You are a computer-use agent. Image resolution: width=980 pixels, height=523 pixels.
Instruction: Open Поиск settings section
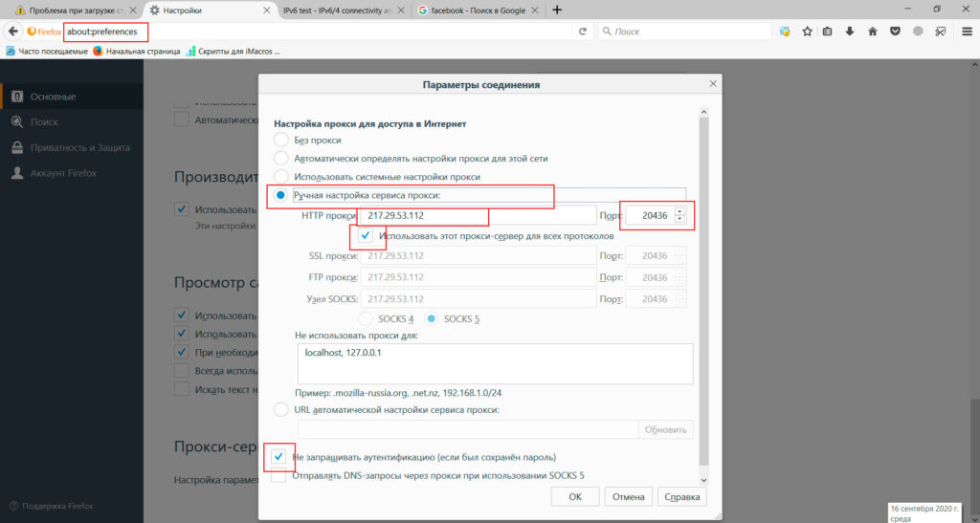[x=72, y=122]
